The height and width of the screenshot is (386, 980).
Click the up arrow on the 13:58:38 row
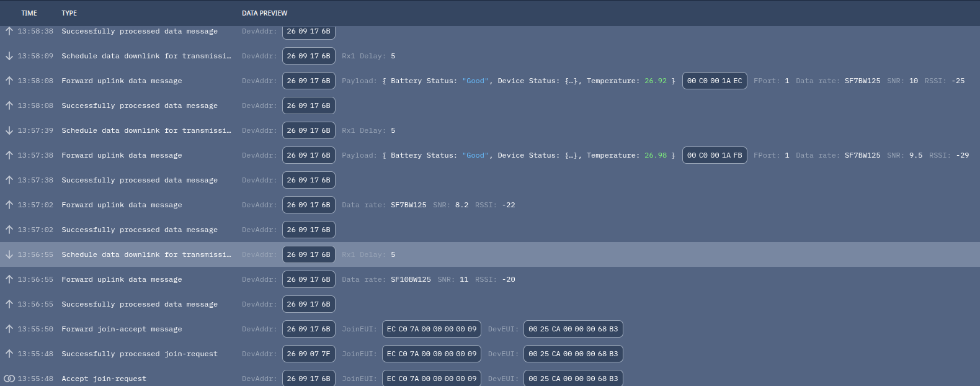tap(9, 31)
